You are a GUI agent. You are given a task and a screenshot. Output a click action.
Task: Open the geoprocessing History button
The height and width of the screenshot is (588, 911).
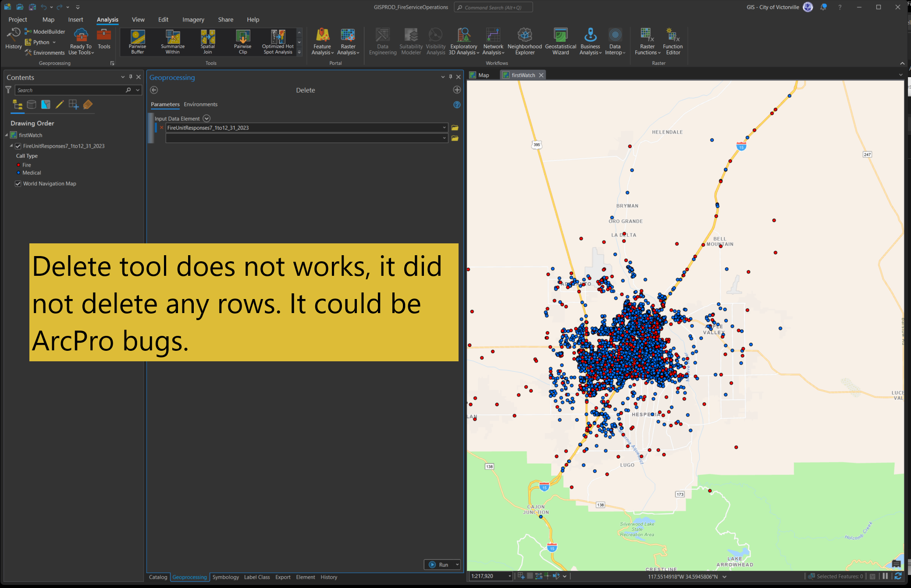point(13,39)
